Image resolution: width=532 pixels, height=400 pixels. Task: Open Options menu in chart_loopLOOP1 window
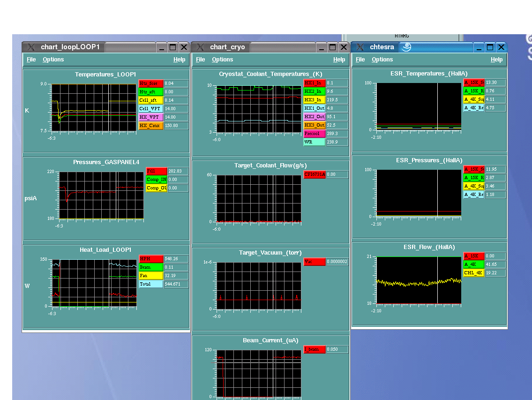tap(53, 60)
